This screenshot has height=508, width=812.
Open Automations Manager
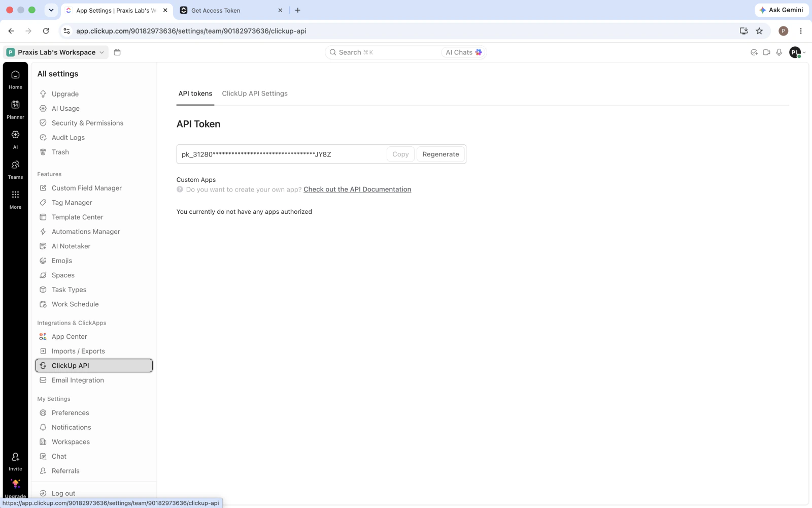[93, 232]
